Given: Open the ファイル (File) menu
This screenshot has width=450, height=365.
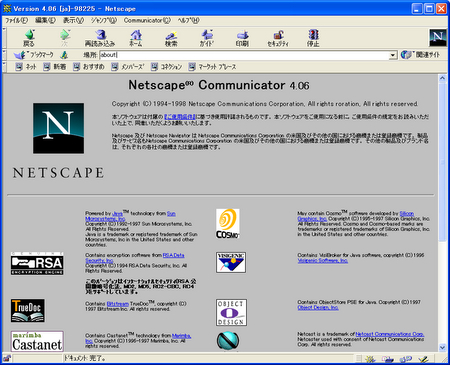Looking at the screenshot, I should [16, 21].
